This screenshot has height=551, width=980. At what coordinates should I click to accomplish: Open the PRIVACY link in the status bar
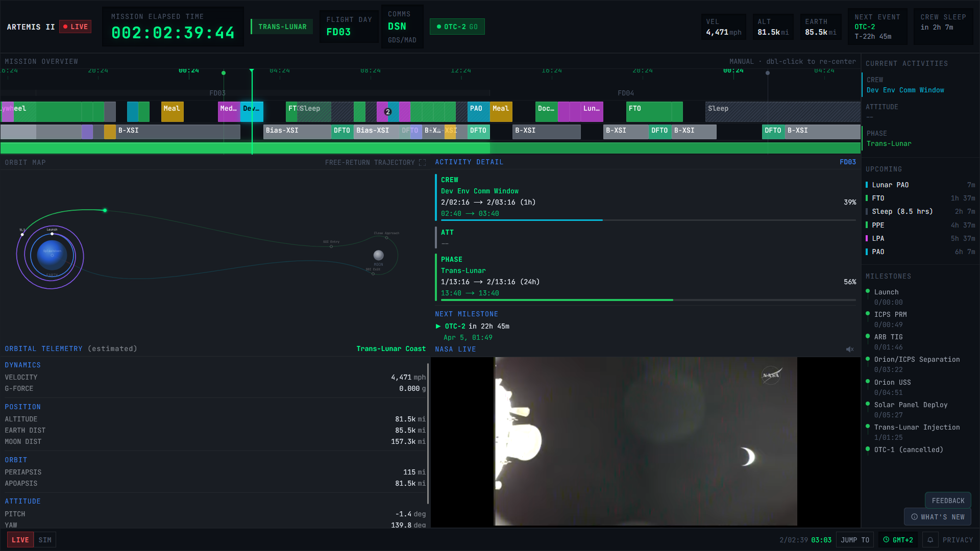pyautogui.click(x=958, y=539)
